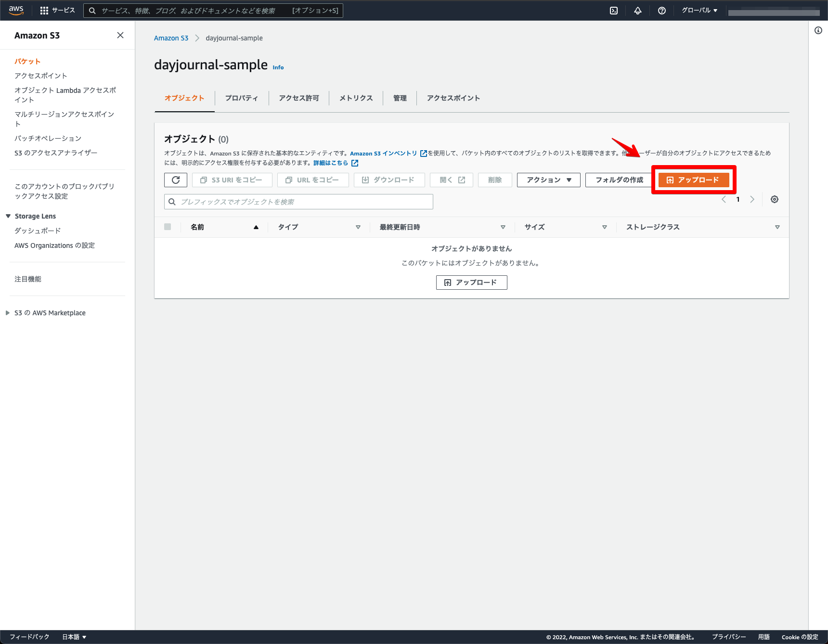Viewport: 828px width, 644px height.
Task: Open the グローバル region dropdown
Action: click(x=699, y=11)
